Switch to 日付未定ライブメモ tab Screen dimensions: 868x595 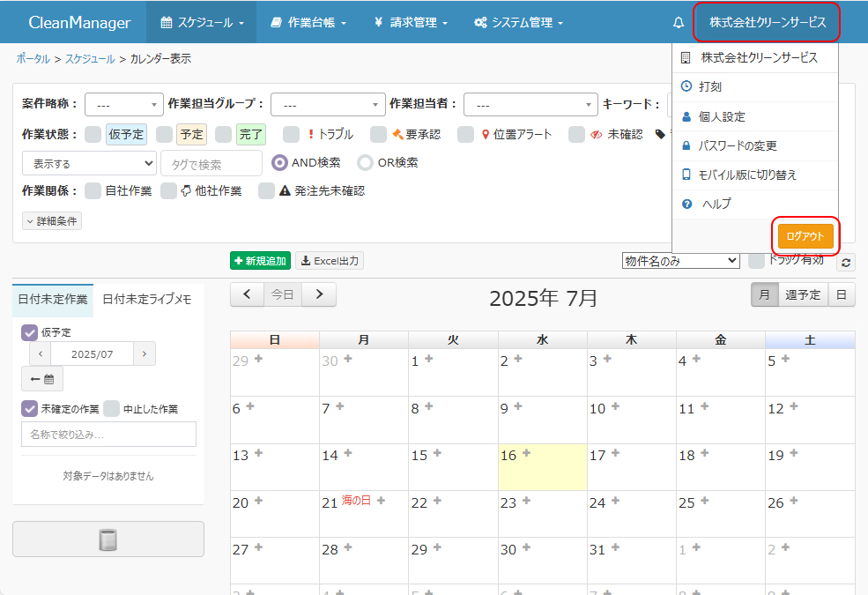(x=147, y=300)
